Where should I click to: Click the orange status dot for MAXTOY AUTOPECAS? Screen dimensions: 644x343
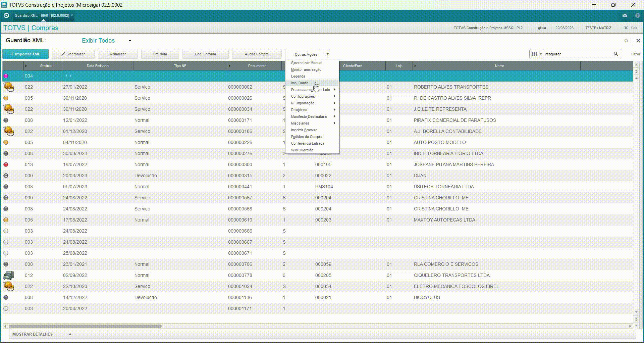click(x=6, y=220)
